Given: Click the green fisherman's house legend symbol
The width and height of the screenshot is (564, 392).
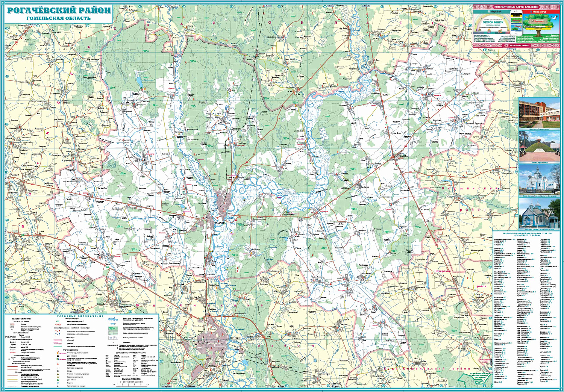Looking at the screenshot, I should (x=58, y=380).
